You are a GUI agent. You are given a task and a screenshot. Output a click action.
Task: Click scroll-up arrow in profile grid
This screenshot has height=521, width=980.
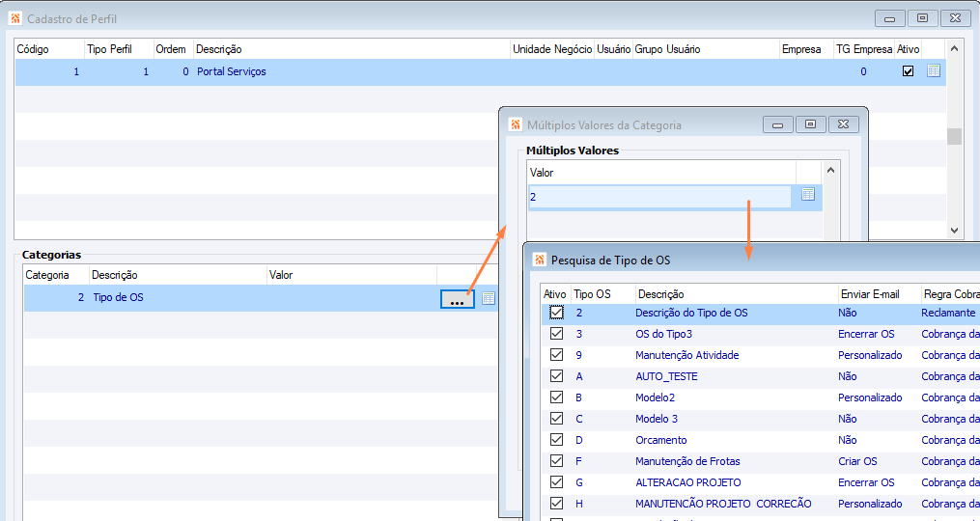[x=954, y=48]
